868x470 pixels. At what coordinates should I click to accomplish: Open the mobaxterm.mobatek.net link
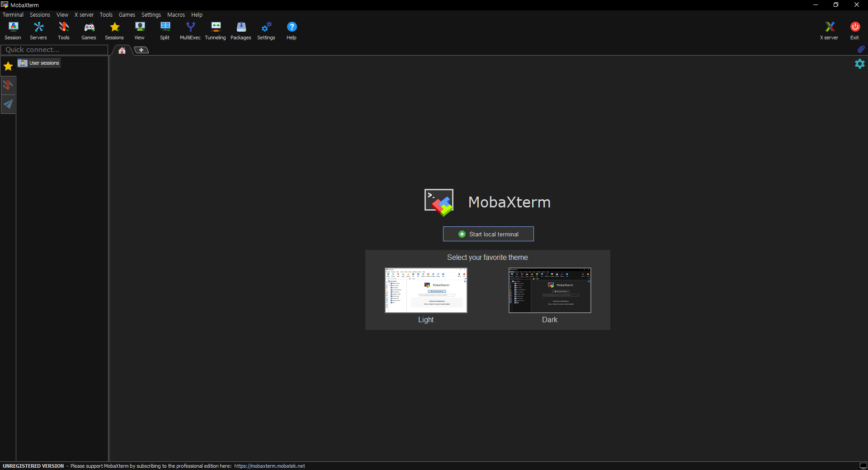[269, 466]
